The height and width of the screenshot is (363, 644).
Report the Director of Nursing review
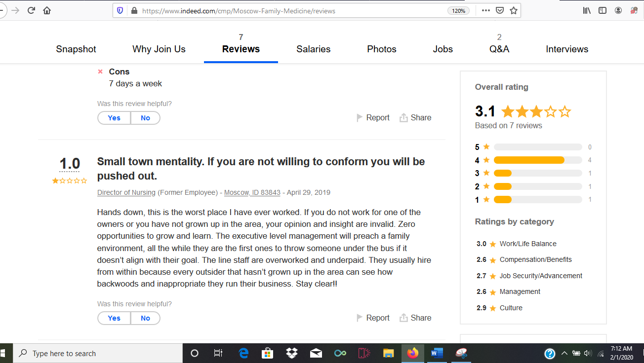pyautogui.click(x=373, y=318)
